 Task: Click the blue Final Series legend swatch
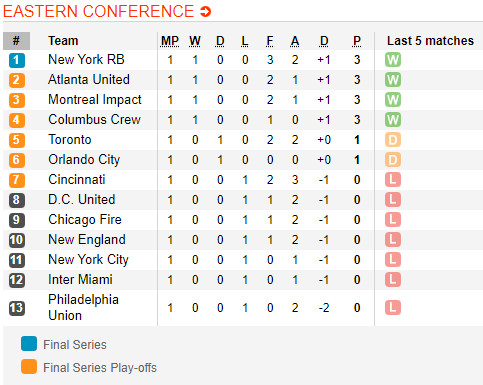tap(29, 344)
